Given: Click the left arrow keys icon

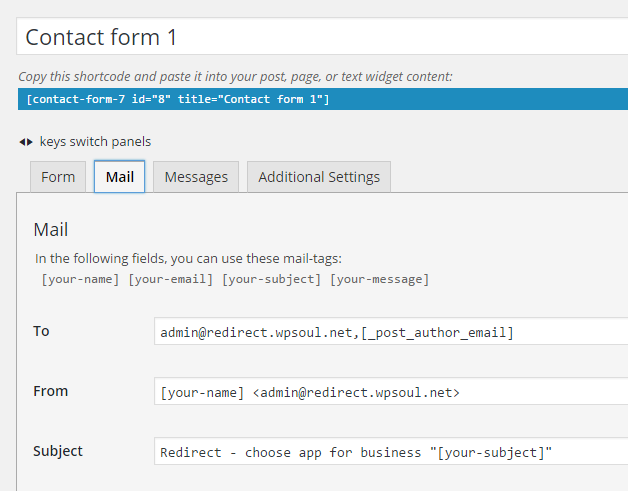Looking at the screenshot, I should [x=22, y=142].
